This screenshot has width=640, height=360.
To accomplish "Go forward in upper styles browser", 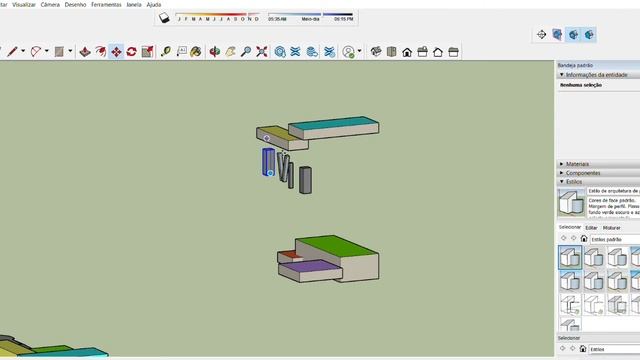I will coord(573,238).
